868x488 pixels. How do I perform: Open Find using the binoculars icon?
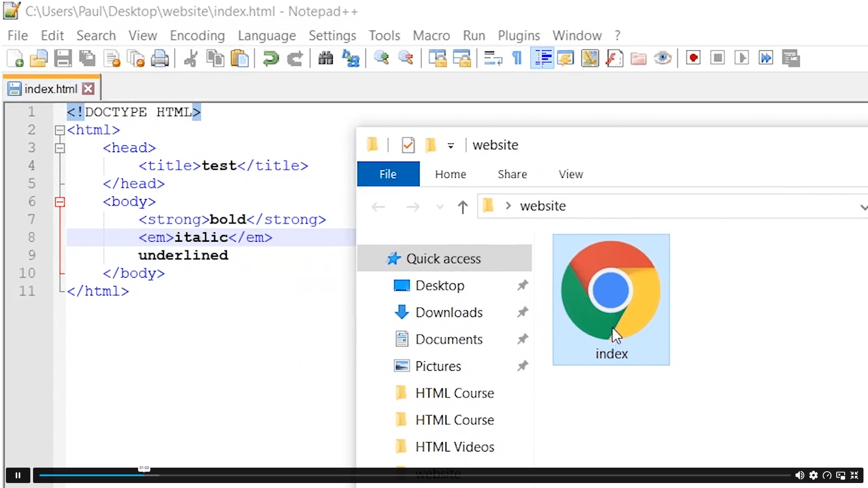click(x=326, y=58)
